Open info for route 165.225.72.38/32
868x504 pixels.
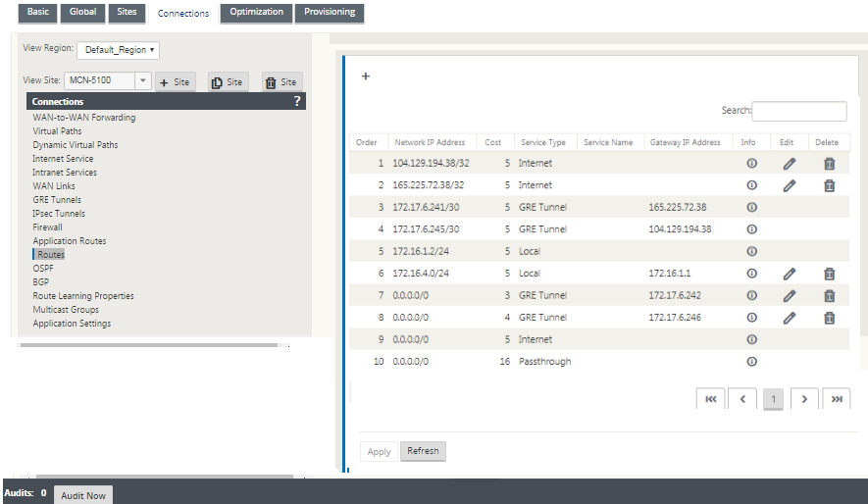coord(751,185)
